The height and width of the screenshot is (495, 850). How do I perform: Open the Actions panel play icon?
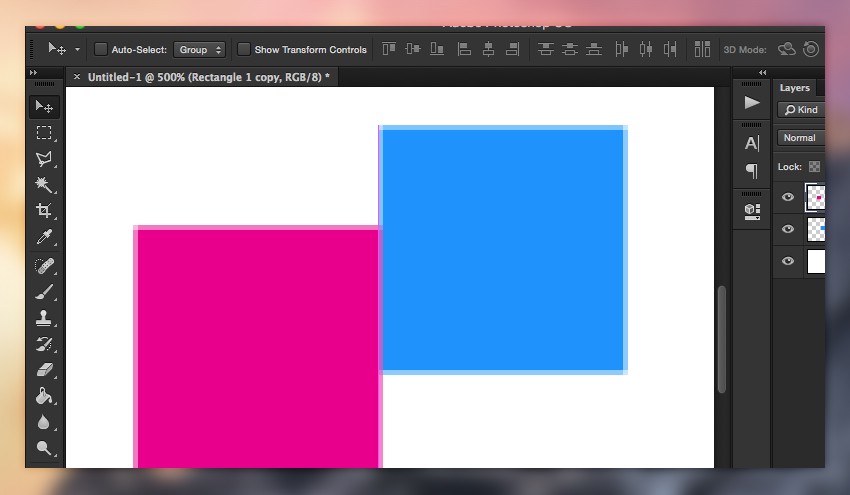[x=752, y=102]
